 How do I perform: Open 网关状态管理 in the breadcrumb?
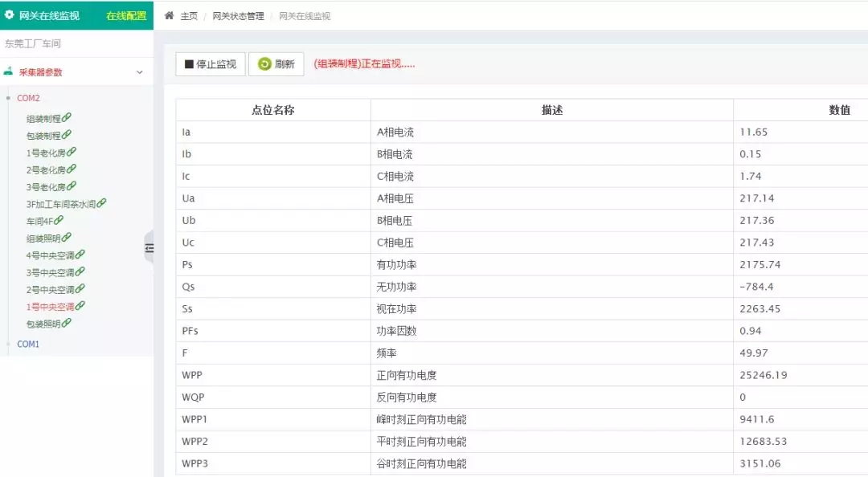pyautogui.click(x=240, y=15)
